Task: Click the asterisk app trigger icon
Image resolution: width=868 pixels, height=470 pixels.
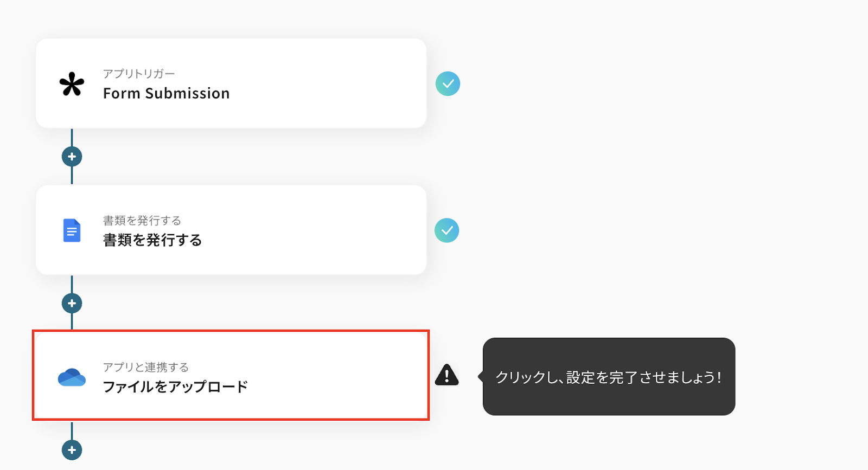Action: (72, 85)
